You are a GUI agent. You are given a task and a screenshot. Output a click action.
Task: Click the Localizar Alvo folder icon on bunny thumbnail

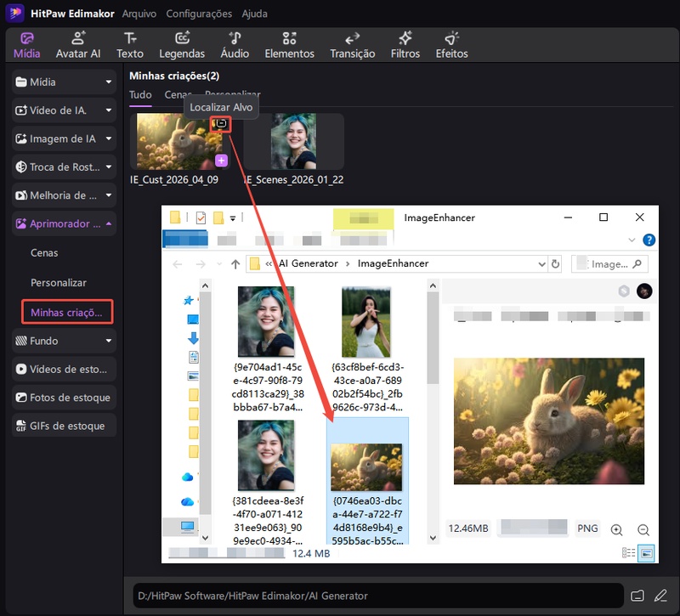click(x=221, y=124)
